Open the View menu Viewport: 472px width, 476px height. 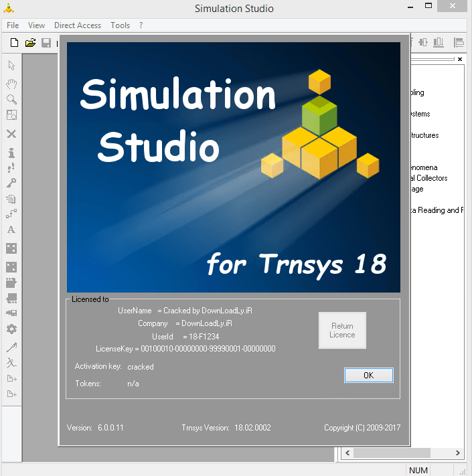[x=36, y=25]
